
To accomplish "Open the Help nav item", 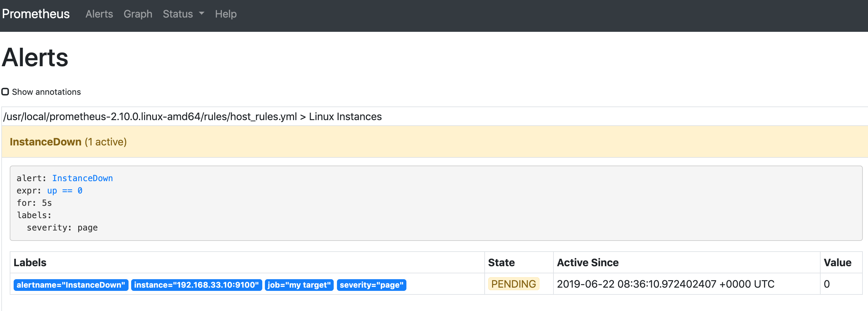I will pos(226,14).
